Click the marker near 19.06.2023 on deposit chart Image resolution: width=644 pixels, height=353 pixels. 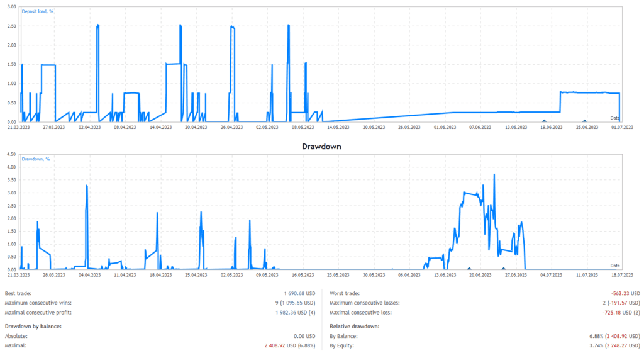click(x=544, y=121)
